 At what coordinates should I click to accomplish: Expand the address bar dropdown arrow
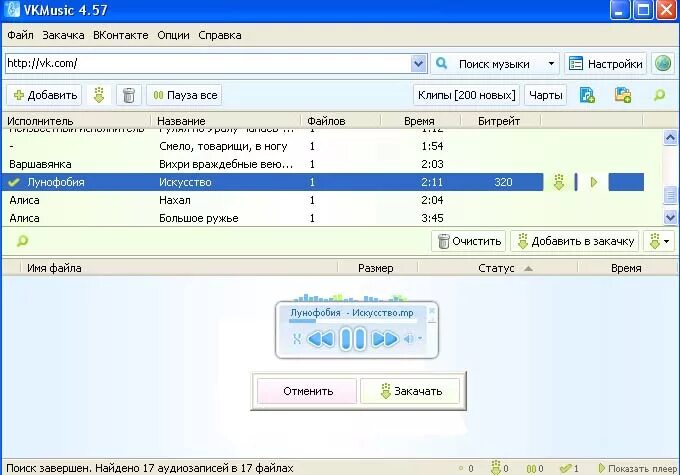(418, 64)
